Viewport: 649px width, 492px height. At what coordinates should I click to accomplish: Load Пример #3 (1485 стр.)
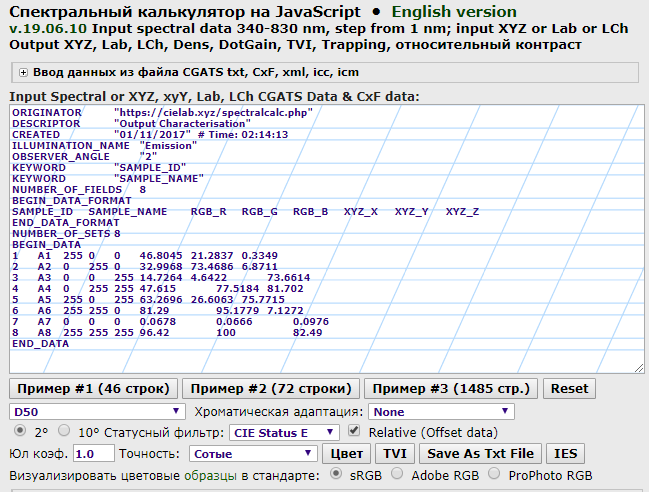click(451, 389)
